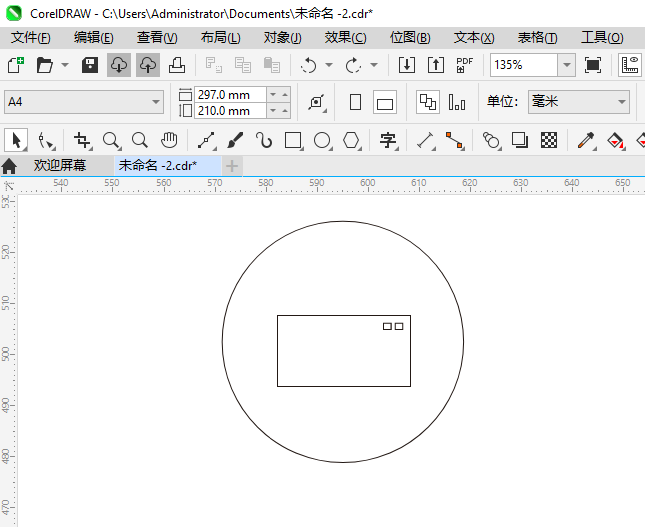
Task: Select the Dimension tool
Action: (426, 140)
